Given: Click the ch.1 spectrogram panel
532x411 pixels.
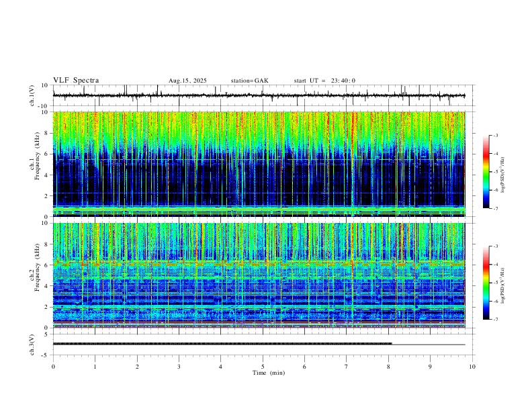Looking at the screenshot, I should [259, 164].
